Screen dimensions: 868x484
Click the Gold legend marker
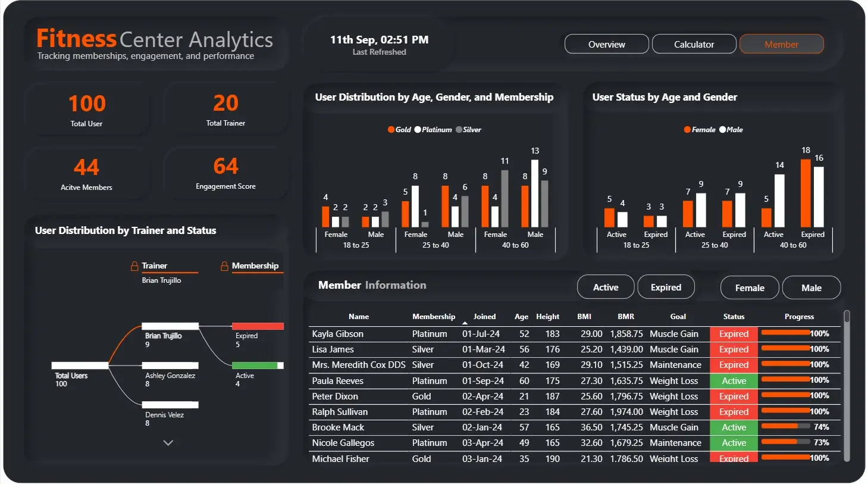[391, 130]
